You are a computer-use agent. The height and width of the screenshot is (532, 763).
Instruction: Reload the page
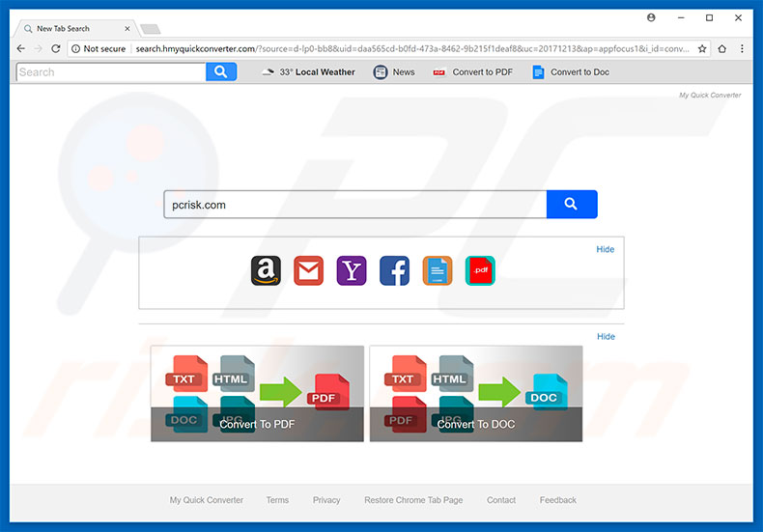56,48
